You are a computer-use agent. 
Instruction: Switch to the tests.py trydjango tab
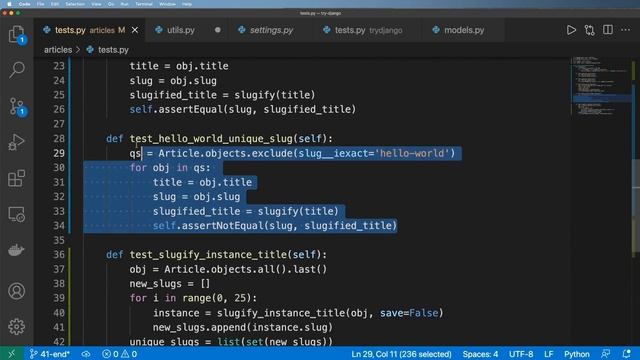pyautogui.click(x=368, y=30)
